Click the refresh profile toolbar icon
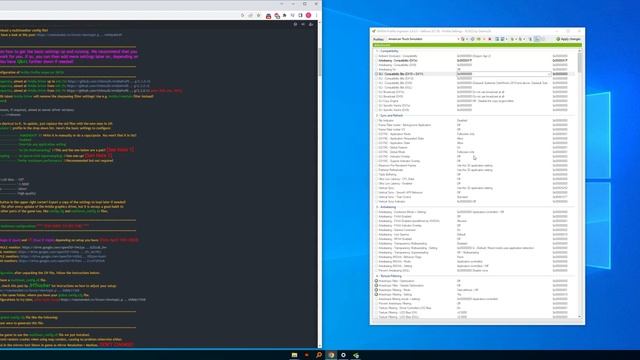 472,39
